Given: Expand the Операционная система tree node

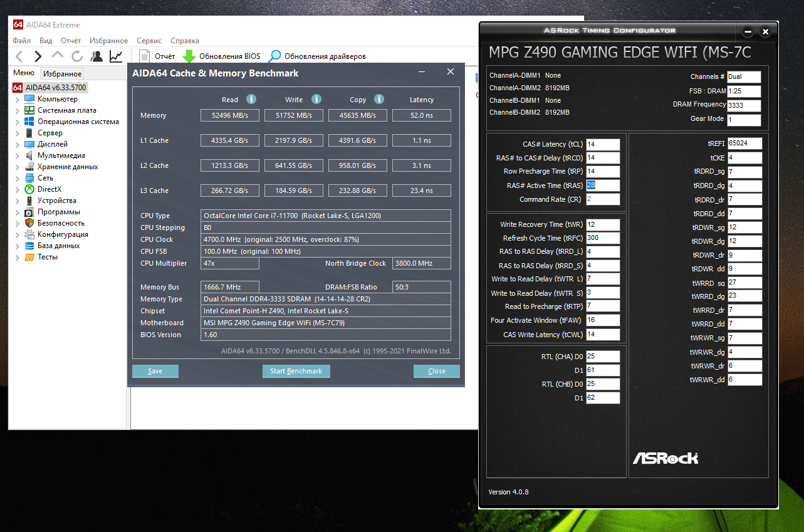Looking at the screenshot, I should [x=18, y=122].
